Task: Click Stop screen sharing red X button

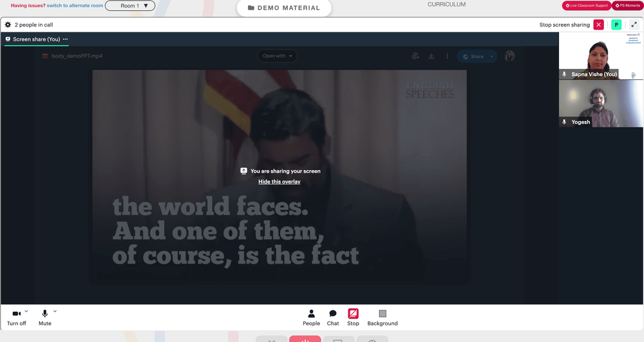Action: pyautogui.click(x=598, y=24)
